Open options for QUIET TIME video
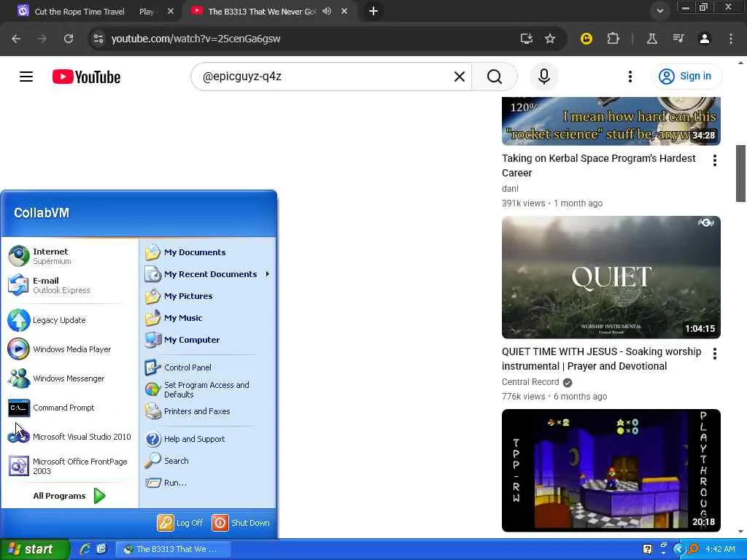 (715, 354)
